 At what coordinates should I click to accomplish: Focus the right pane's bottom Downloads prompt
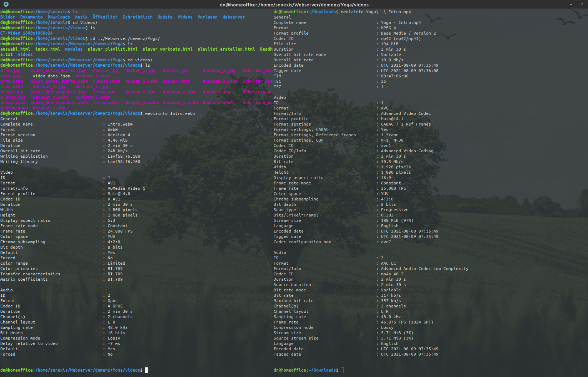pos(342,370)
